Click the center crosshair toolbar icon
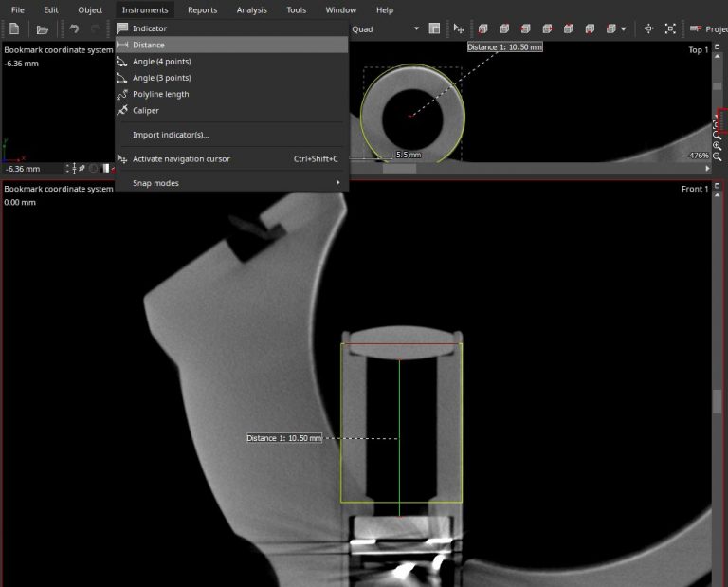This screenshot has height=587, width=728. (x=648, y=28)
